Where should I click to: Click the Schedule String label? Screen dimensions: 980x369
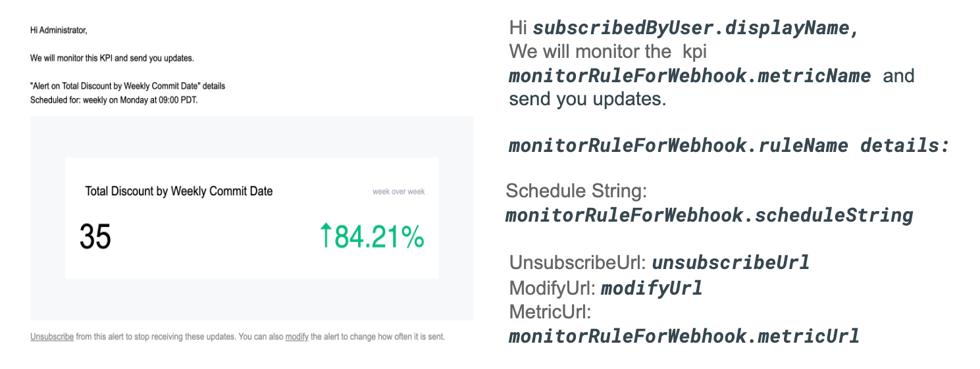[x=577, y=191]
